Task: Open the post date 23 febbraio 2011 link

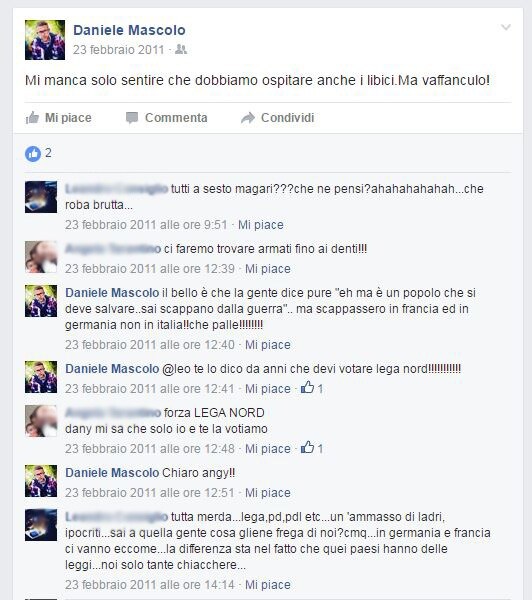Action: tap(119, 50)
